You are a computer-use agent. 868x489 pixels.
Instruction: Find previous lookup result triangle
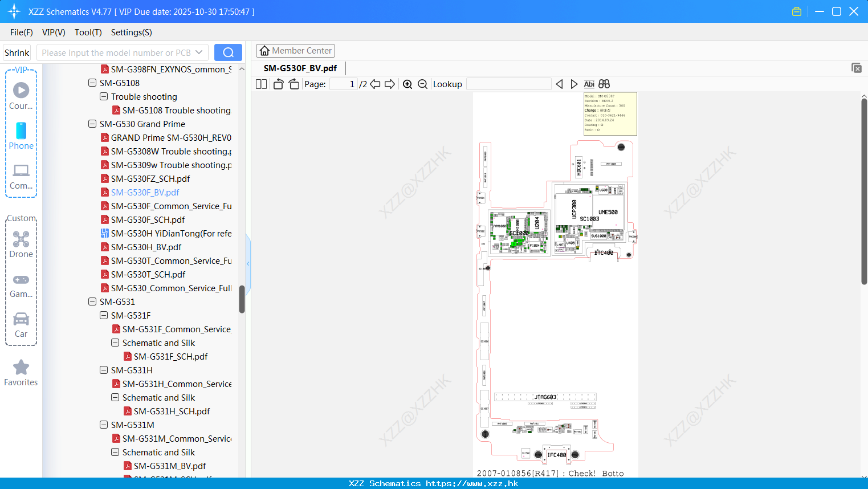pyautogui.click(x=559, y=84)
